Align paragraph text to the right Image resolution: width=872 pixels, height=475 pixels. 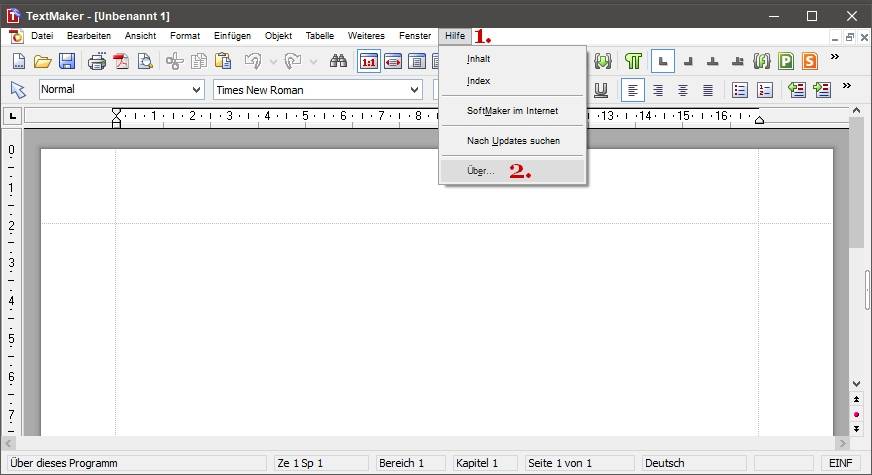658,90
